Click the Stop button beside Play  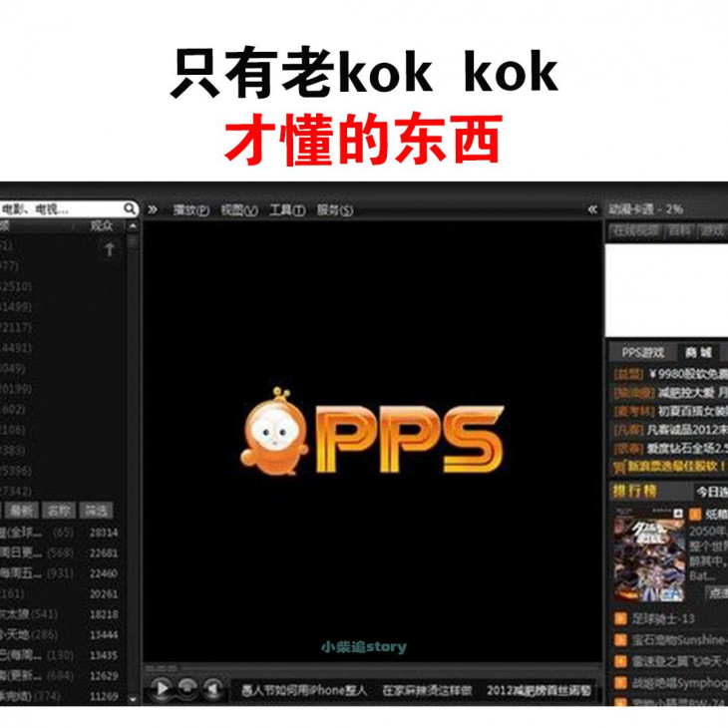click(x=187, y=688)
